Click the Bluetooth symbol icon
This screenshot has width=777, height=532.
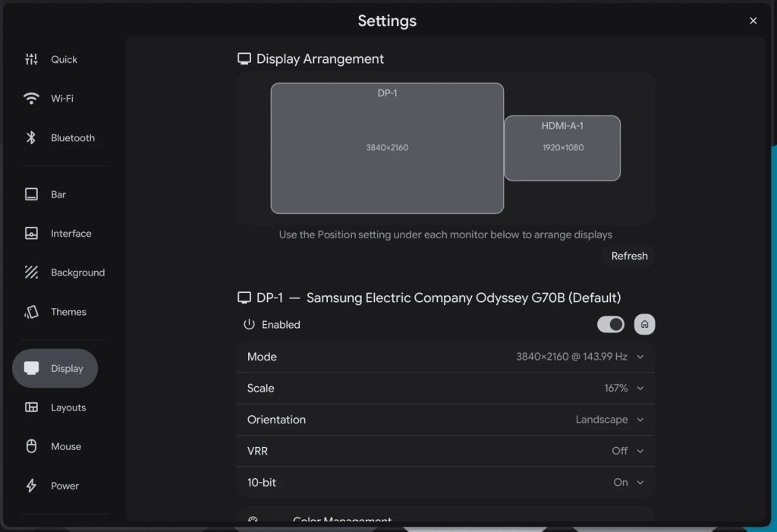click(31, 137)
